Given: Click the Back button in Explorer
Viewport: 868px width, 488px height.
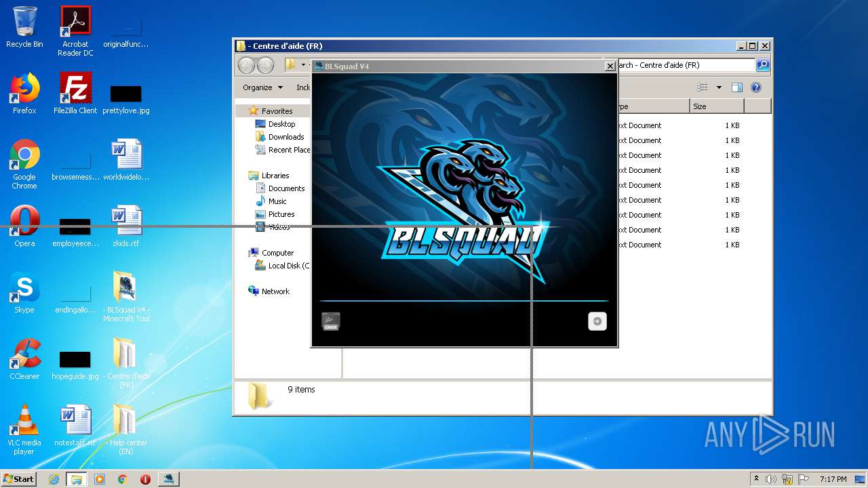Looking at the screenshot, I should [x=246, y=65].
